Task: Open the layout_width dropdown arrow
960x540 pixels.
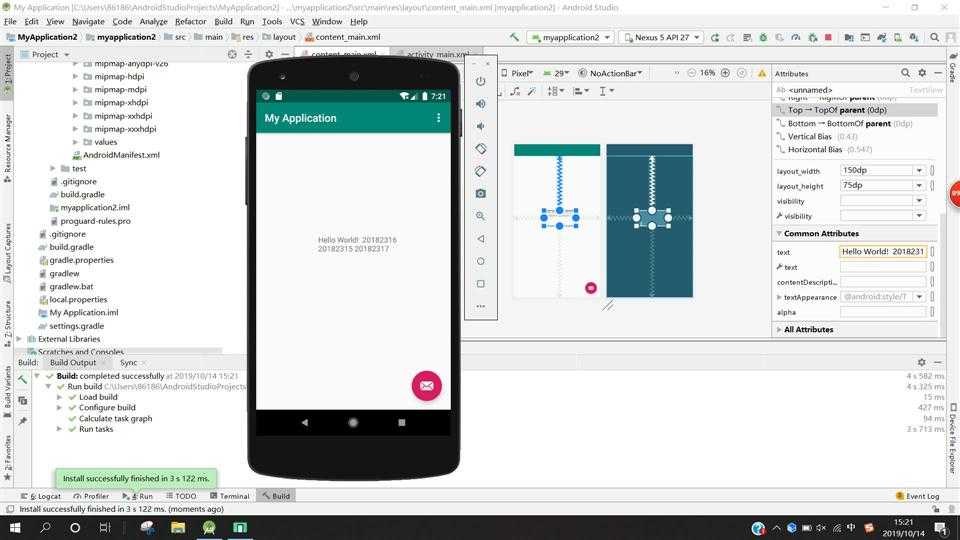Action: click(x=919, y=170)
